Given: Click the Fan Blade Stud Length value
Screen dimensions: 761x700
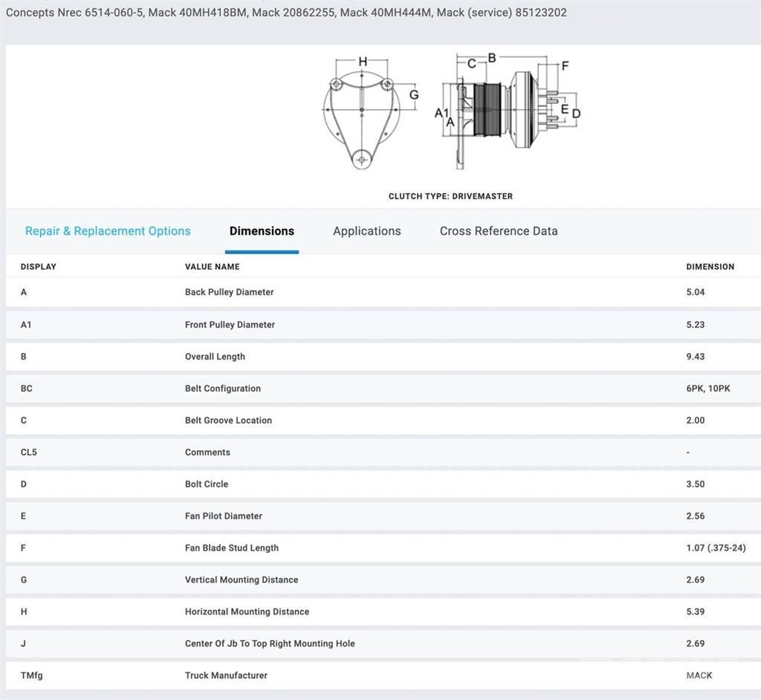Looking at the screenshot, I should (712, 548).
